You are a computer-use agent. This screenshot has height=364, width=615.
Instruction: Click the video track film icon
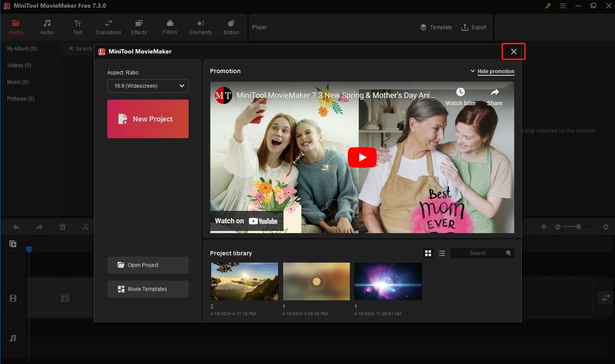pyautogui.click(x=13, y=298)
